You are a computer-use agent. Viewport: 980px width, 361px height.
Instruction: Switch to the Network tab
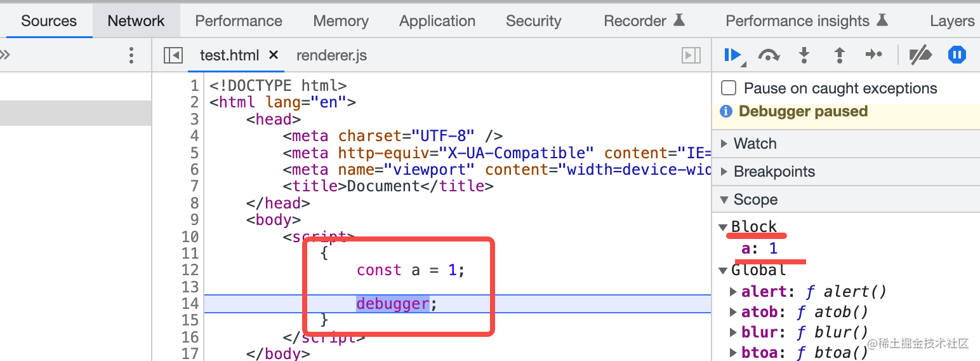click(x=136, y=21)
